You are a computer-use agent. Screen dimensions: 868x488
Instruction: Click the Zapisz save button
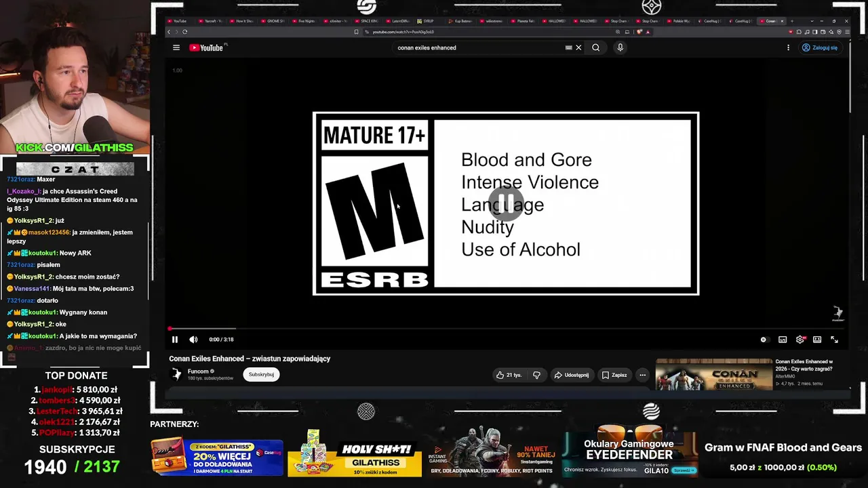tap(614, 375)
